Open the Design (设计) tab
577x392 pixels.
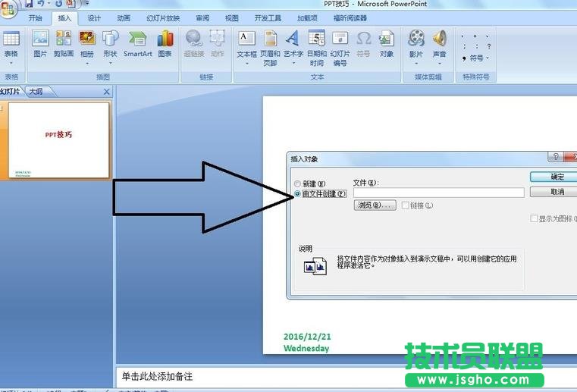click(x=94, y=18)
